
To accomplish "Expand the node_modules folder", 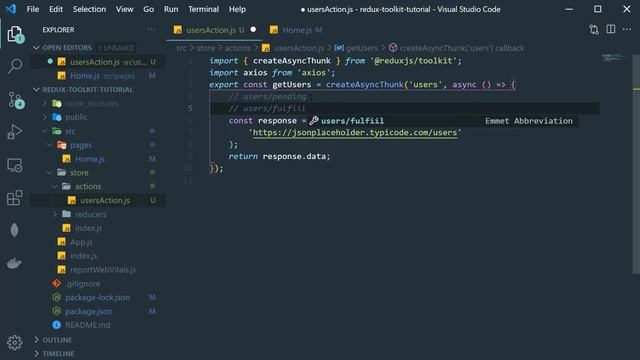I will (x=45, y=103).
